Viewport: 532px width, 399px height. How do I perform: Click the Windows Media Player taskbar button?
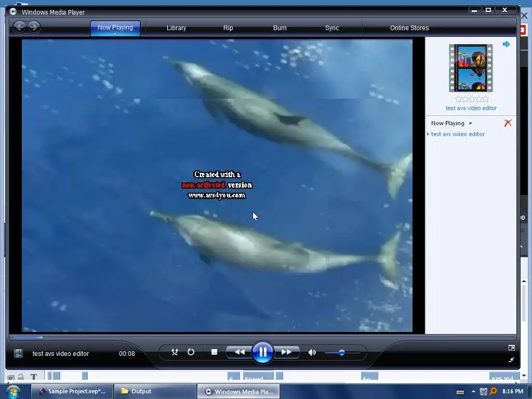point(238,391)
